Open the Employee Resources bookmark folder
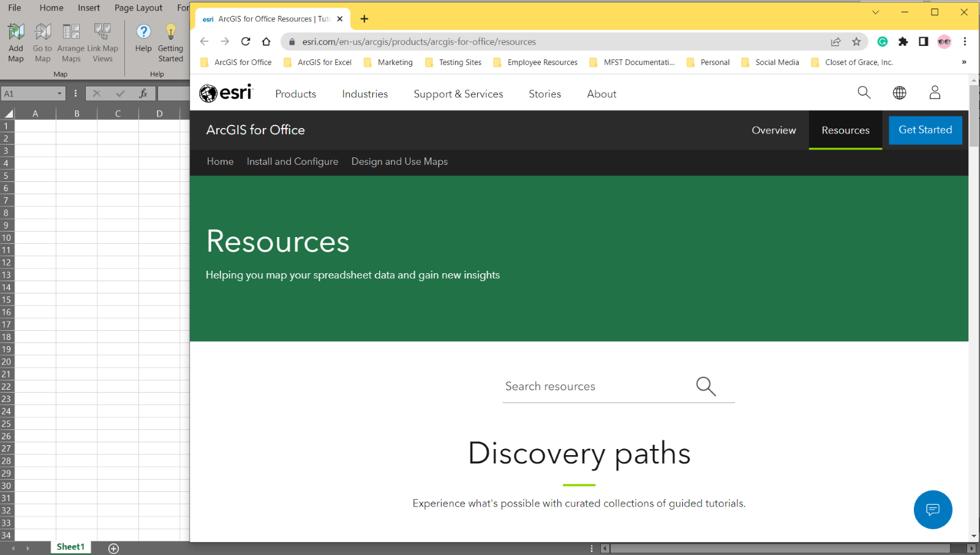The image size is (980, 555). pyautogui.click(x=535, y=62)
